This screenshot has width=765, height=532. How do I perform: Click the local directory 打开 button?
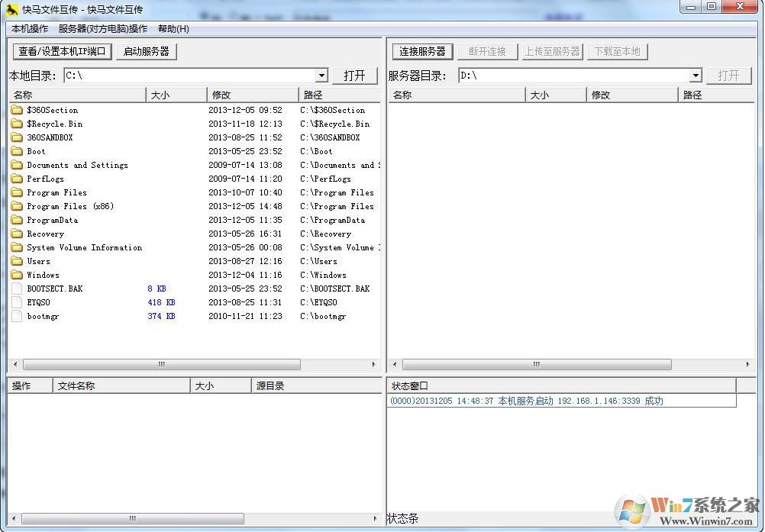pyautogui.click(x=355, y=76)
